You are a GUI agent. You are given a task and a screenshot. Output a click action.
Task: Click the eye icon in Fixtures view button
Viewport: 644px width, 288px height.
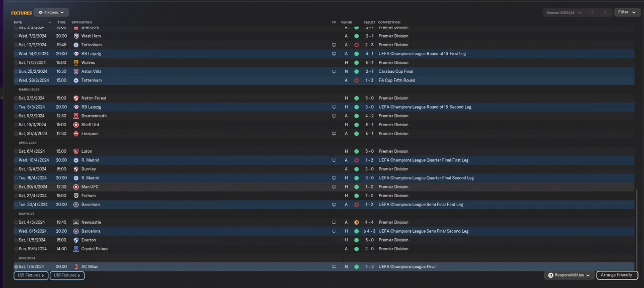pos(41,12)
